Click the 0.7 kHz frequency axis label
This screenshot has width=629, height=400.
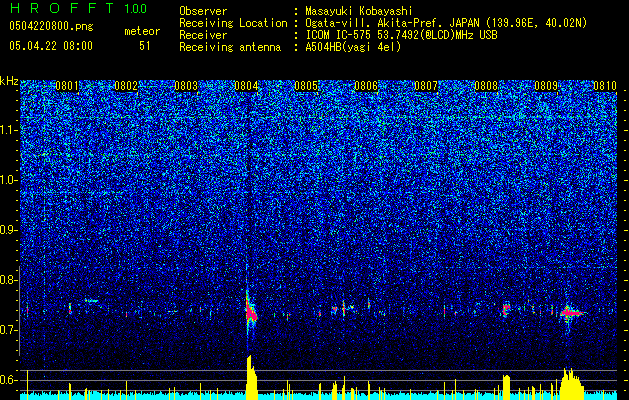(7, 330)
